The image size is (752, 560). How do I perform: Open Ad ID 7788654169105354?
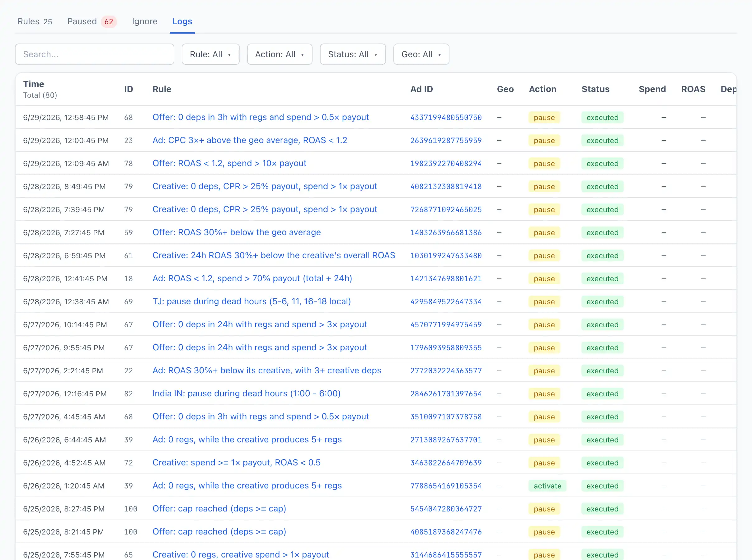point(446,487)
